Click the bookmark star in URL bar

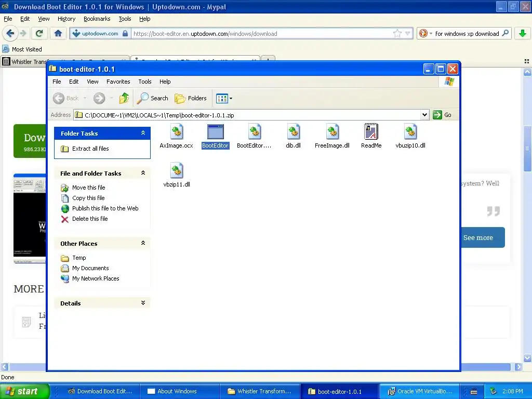397,33
